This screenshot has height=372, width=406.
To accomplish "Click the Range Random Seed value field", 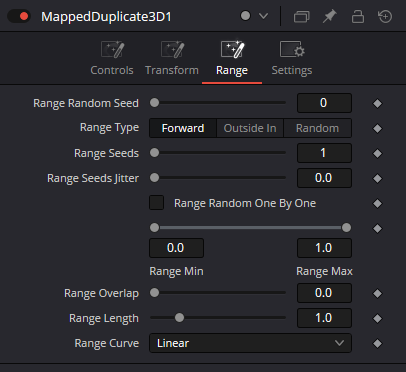I will point(324,103).
